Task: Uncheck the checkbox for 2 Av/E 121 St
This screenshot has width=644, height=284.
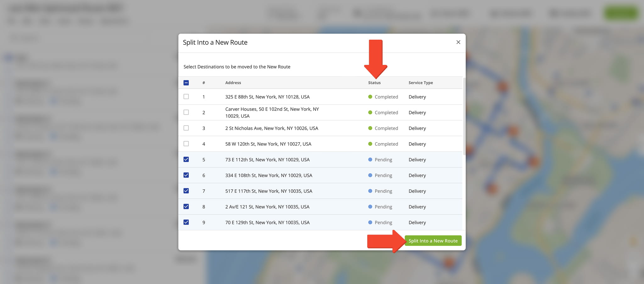Action: tap(186, 207)
